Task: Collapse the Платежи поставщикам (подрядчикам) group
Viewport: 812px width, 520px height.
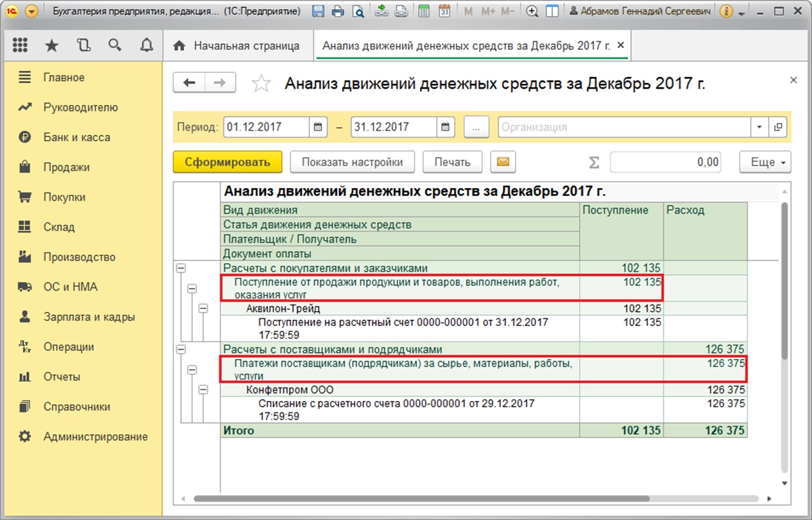Action: tap(192, 370)
